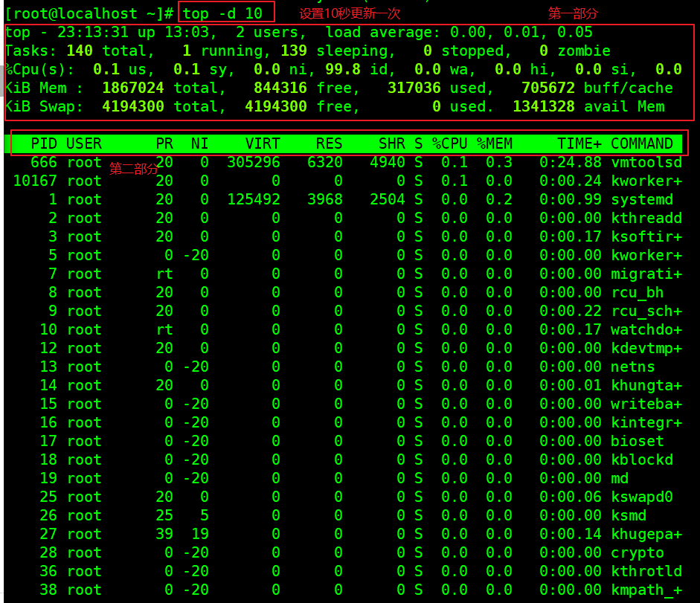Select the VIRT value 305296
Viewport: 700px width, 603px height.
tap(254, 163)
